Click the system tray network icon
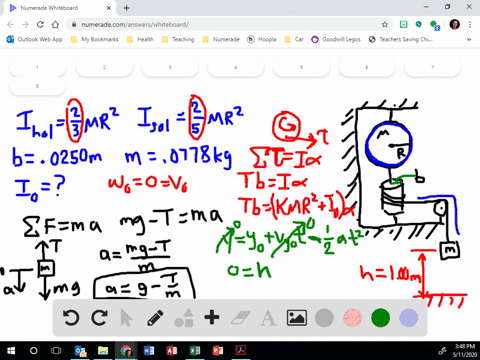Screen dimensions: 480x360 click(442, 351)
